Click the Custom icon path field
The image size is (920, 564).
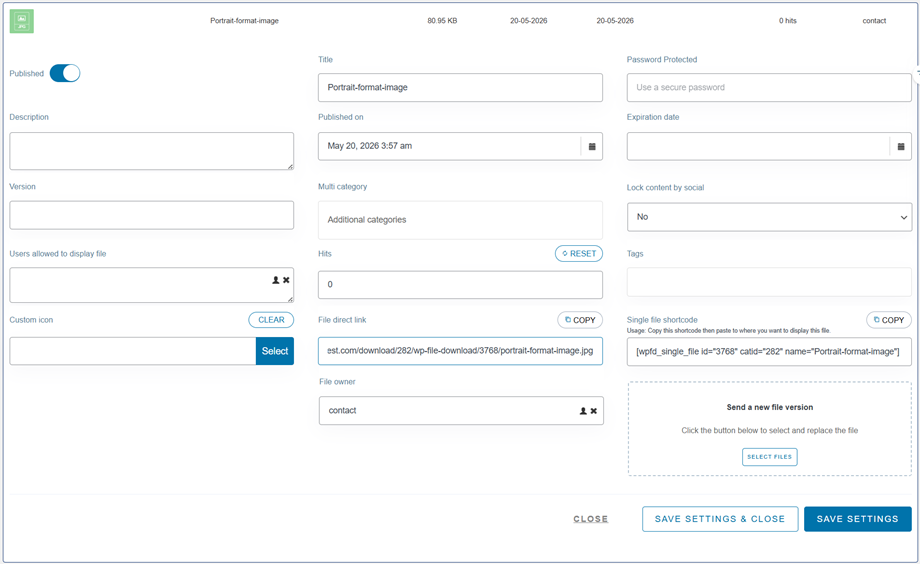(x=133, y=351)
